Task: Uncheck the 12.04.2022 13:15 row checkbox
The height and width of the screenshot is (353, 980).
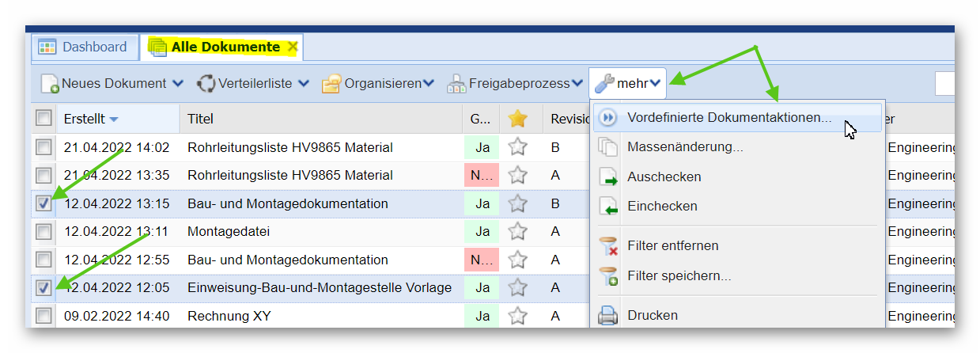Action: click(x=44, y=203)
